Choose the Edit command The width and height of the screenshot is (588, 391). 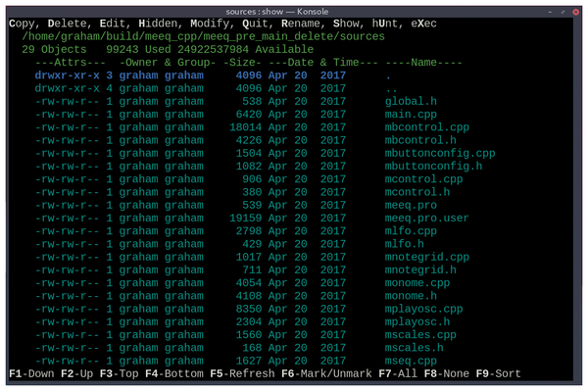pyautogui.click(x=112, y=24)
